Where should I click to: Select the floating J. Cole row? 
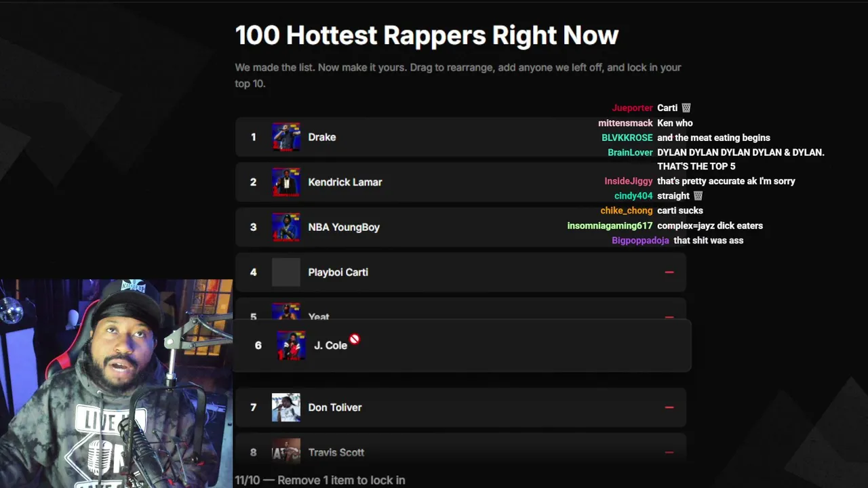point(462,346)
